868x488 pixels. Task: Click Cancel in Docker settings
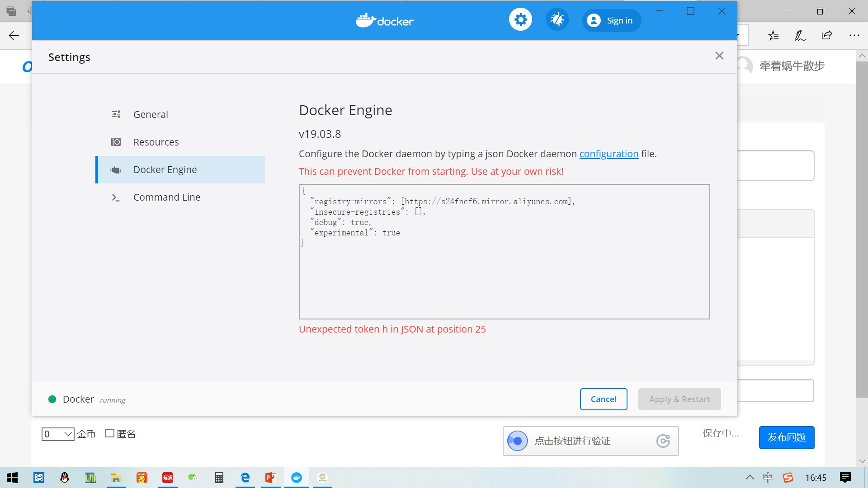click(604, 399)
